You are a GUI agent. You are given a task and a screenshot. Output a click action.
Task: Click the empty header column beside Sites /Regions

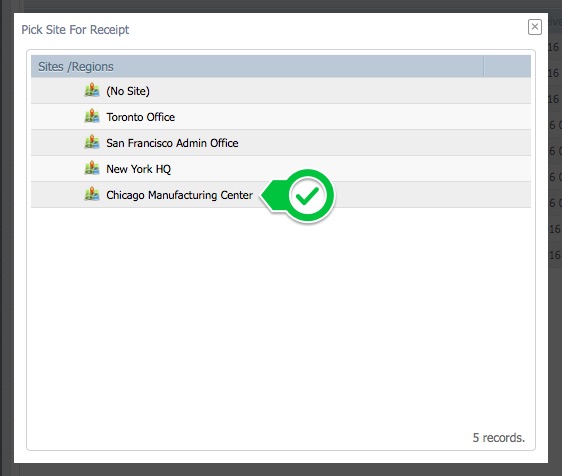point(507,66)
